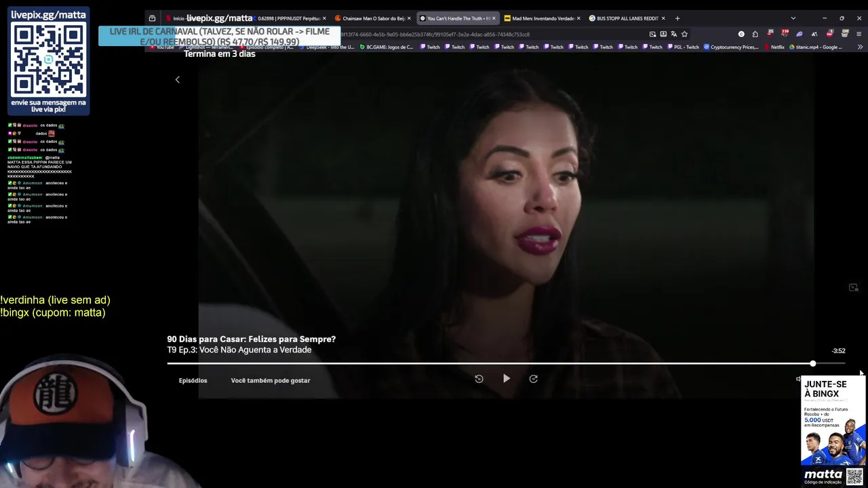Close the Chainsaw Man tab

coord(409,18)
